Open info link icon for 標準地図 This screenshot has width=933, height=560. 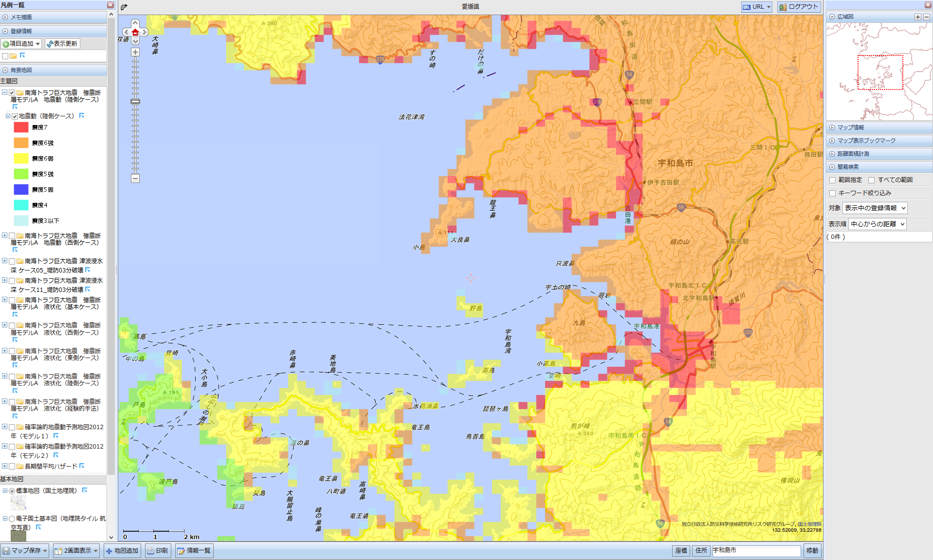point(85,490)
